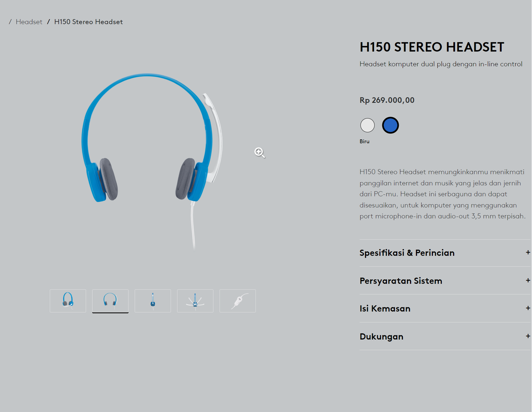Screen dimensions: 532x412
Task: Click H150 Stereo Headset breadcrumb text
Action: click(88, 22)
